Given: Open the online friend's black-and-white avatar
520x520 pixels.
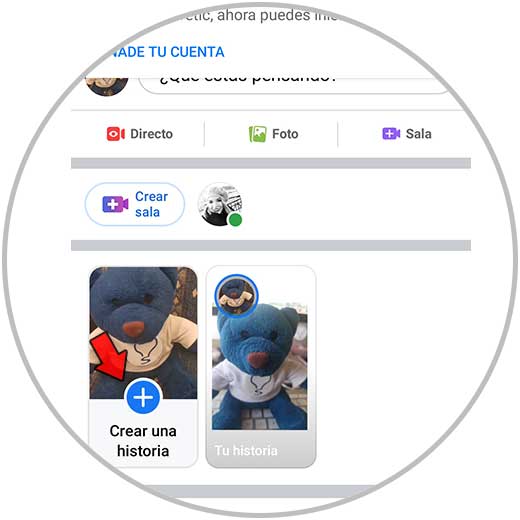Looking at the screenshot, I should pos(220,204).
